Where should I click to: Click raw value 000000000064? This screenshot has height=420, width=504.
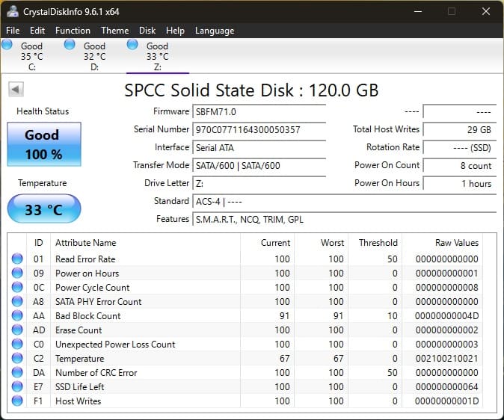446,387
